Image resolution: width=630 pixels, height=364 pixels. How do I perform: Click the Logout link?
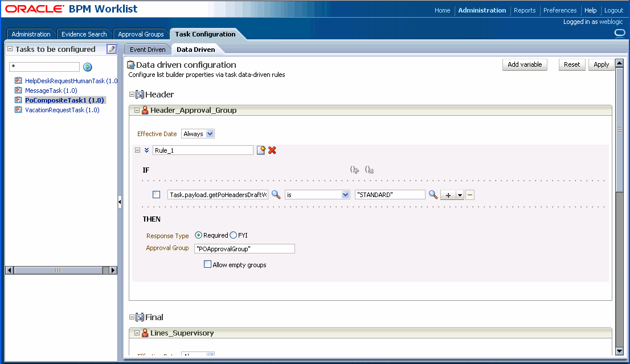tap(613, 10)
